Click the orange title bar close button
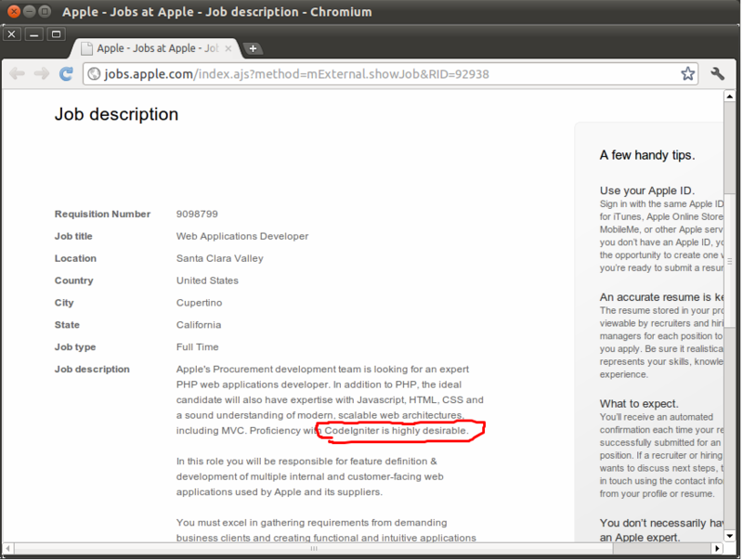This screenshot has height=560, width=743. click(14, 11)
